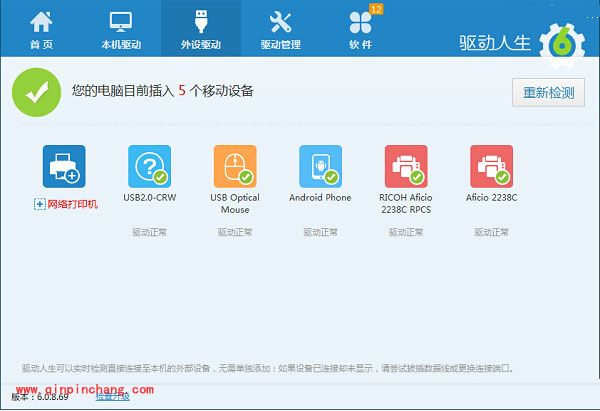This screenshot has width=600, height=411.
Task: Click the USB Optical Mouse label
Action: (x=235, y=203)
